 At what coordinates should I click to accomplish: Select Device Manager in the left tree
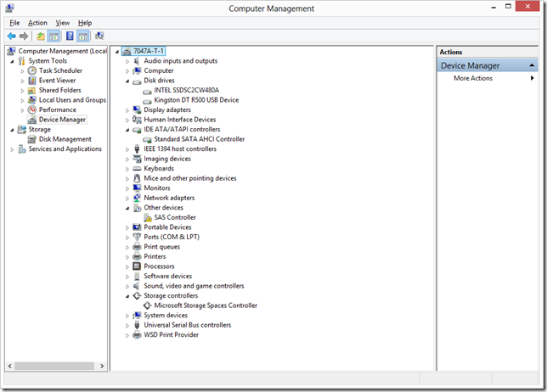(x=62, y=120)
